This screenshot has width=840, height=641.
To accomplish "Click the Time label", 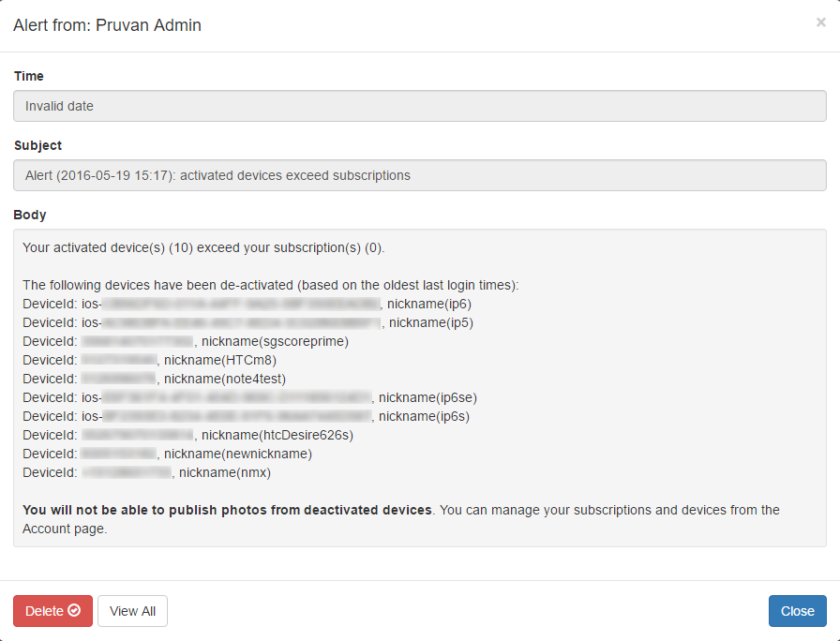I will click(x=29, y=76).
